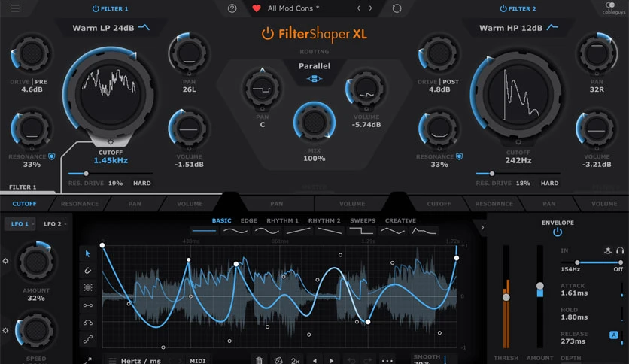Image resolution: width=629 pixels, height=364 pixels.
Task: Toggle the Filter 2 resonance shield protection
Action: (x=459, y=156)
